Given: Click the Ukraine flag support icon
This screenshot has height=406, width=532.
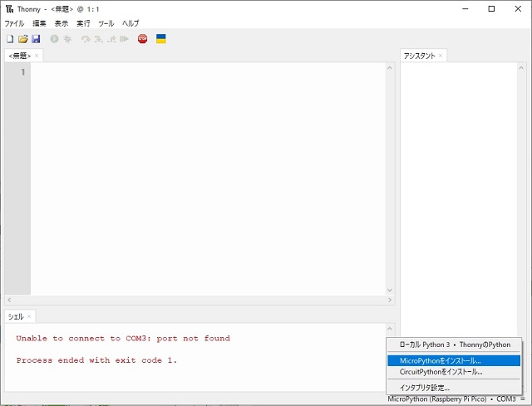Looking at the screenshot, I should (160, 39).
